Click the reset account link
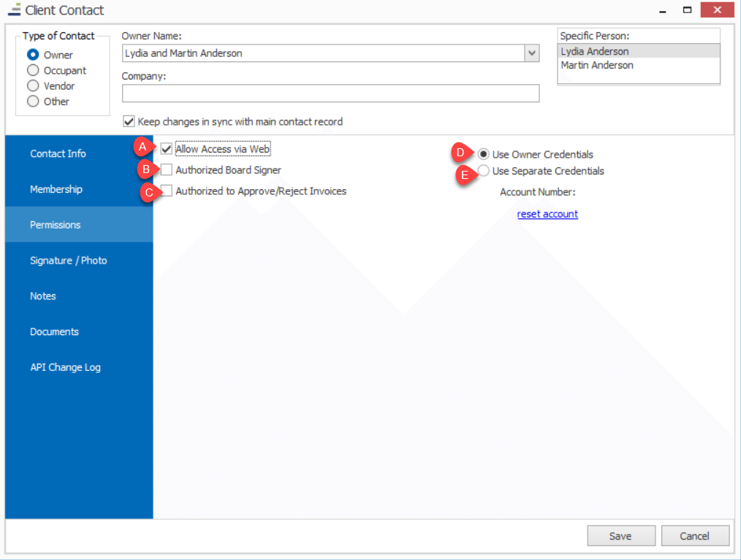The width and height of the screenshot is (741, 560). (x=547, y=214)
